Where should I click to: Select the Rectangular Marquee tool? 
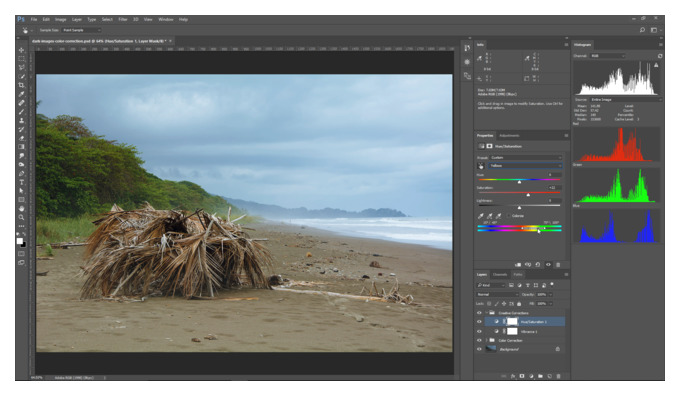pyautogui.click(x=21, y=59)
